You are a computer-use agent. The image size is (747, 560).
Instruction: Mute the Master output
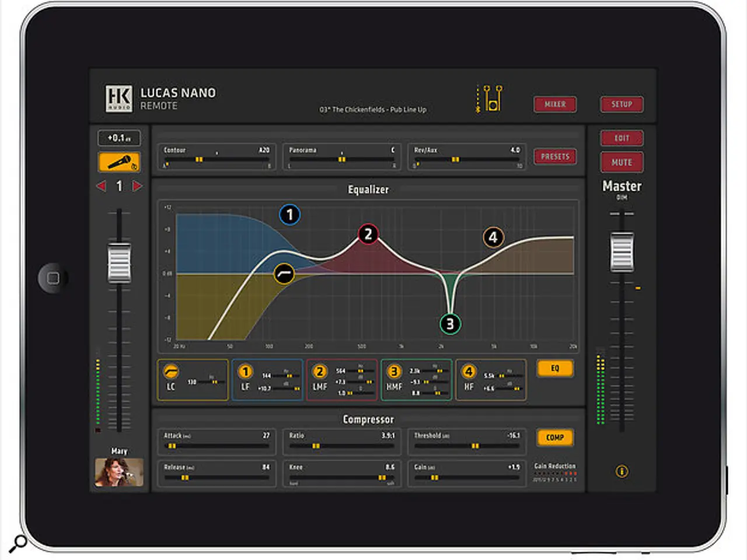tap(622, 162)
